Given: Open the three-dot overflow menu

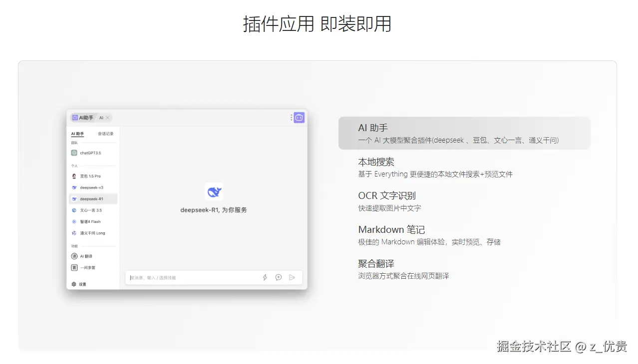Looking at the screenshot, I should click(292, 117).
